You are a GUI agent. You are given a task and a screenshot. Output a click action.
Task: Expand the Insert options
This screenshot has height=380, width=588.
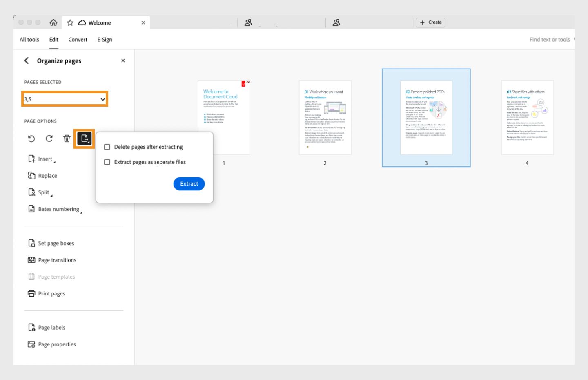click(45, 159)
